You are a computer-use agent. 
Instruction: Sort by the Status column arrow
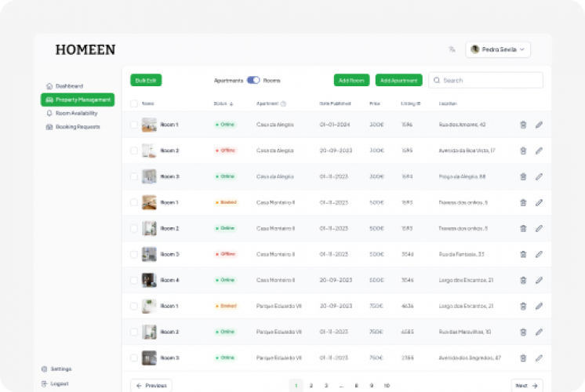point(231,104)
